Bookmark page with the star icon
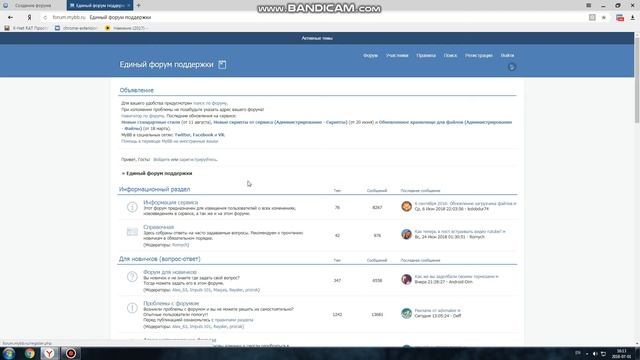Screen dimensions: 640x360 [x=604, y=18]
